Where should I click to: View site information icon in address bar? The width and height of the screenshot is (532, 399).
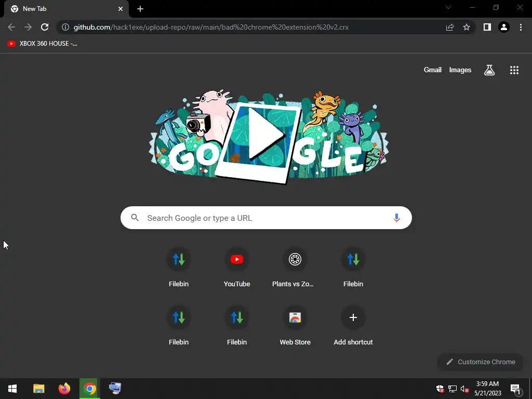click(65, 27)
